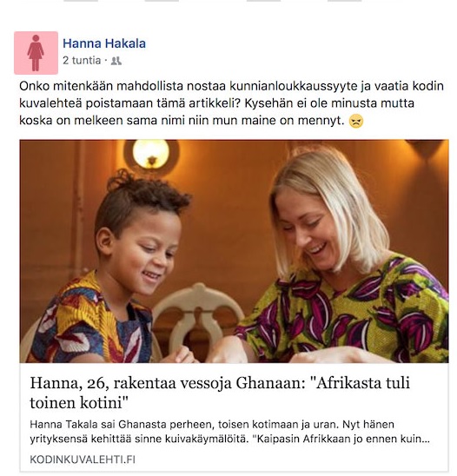Screen dimensions: 457x476
Task: Click the first gray bar at top
Action: [x=81, y=1]
